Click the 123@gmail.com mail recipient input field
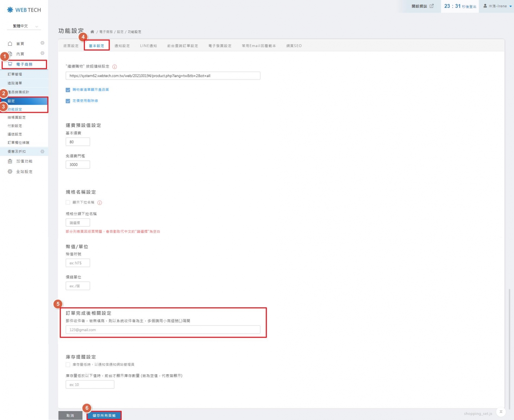Image resolution: width=514 pixels, height=420 pixels. point(163,330)
